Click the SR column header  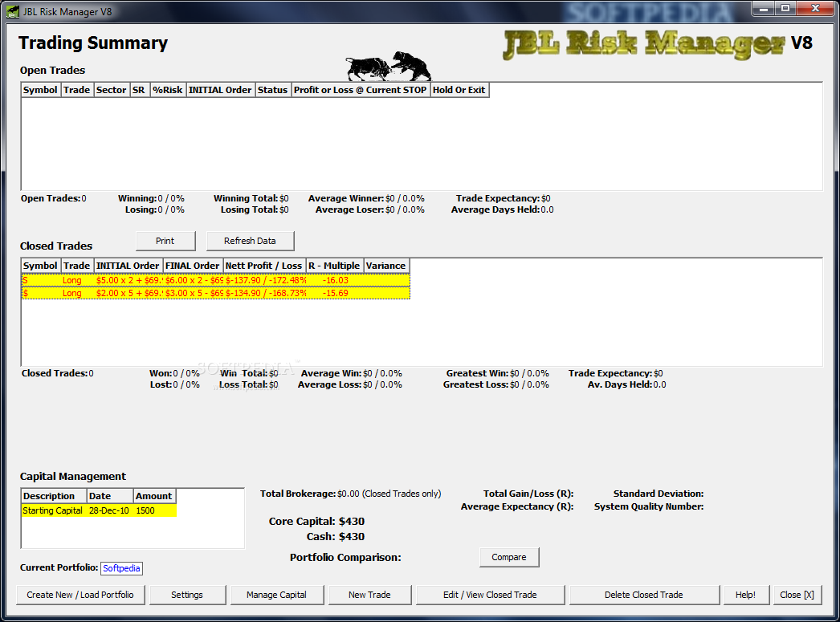[139, 90]
